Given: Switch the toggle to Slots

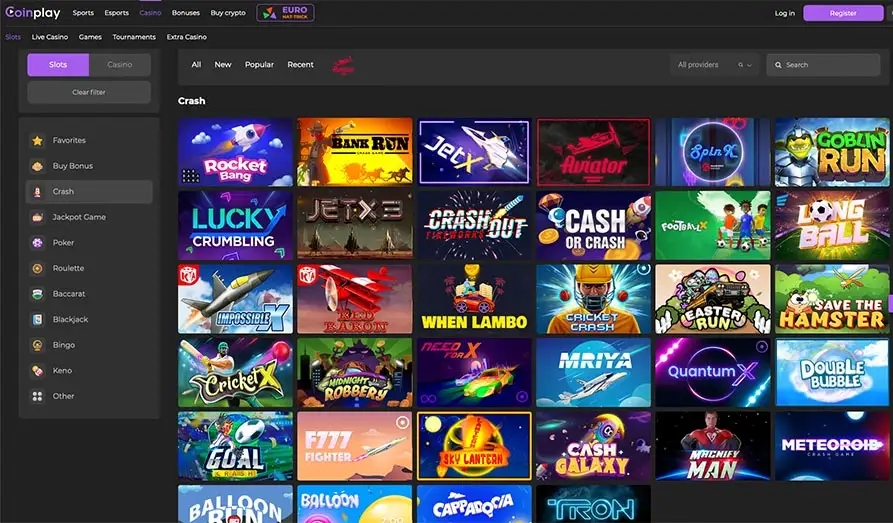Looking at the screenshot, I should click(x=58, y=65).
